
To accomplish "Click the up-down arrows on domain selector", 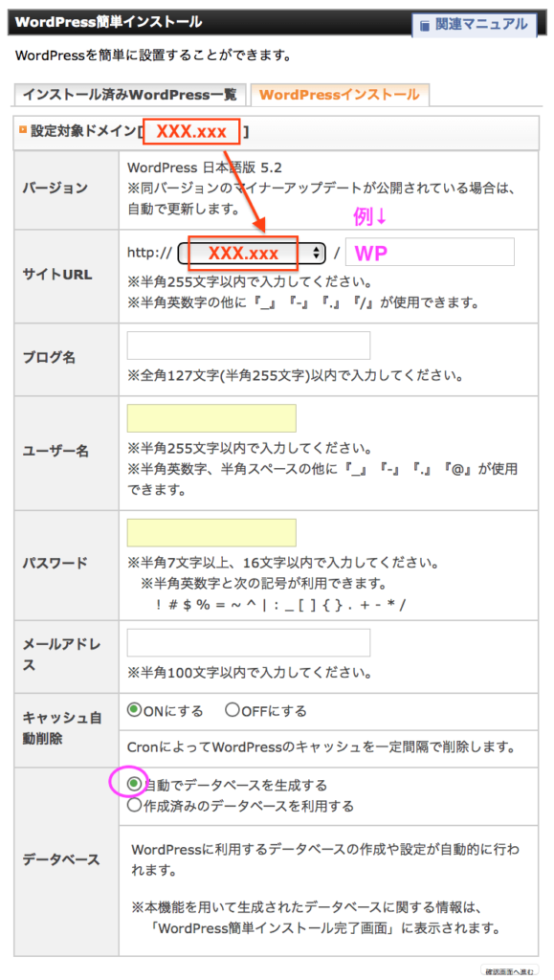I will [x=316, y=253].
